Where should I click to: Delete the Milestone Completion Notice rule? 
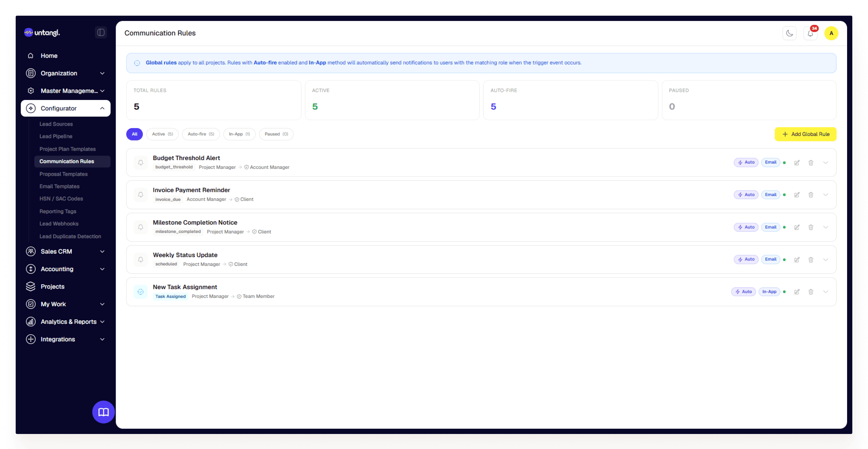811,227
